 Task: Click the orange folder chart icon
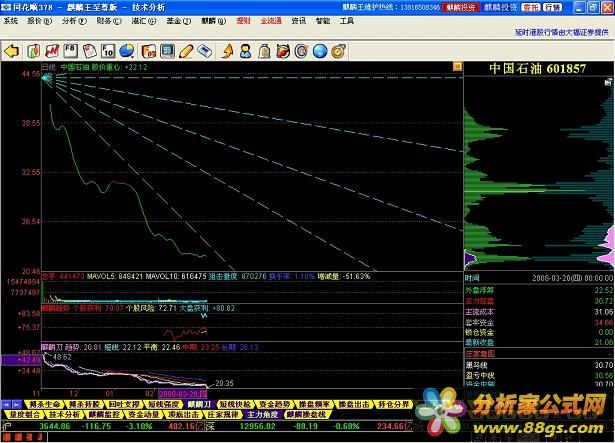coord(149,51)
